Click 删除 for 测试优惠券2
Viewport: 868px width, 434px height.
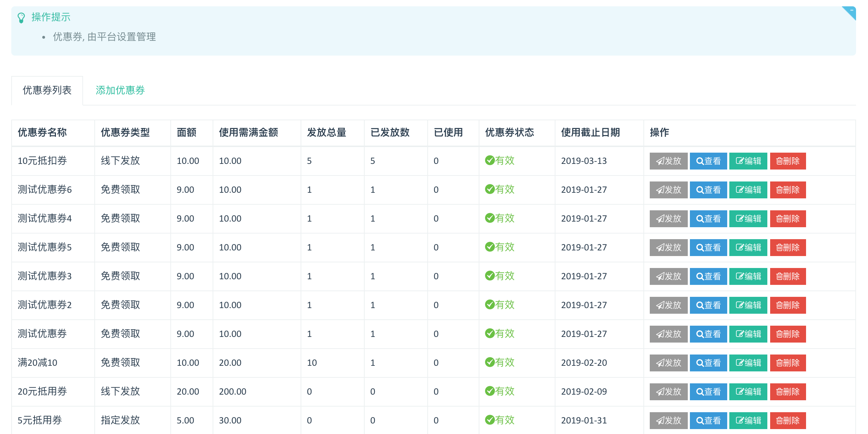[x=788, y=305]
